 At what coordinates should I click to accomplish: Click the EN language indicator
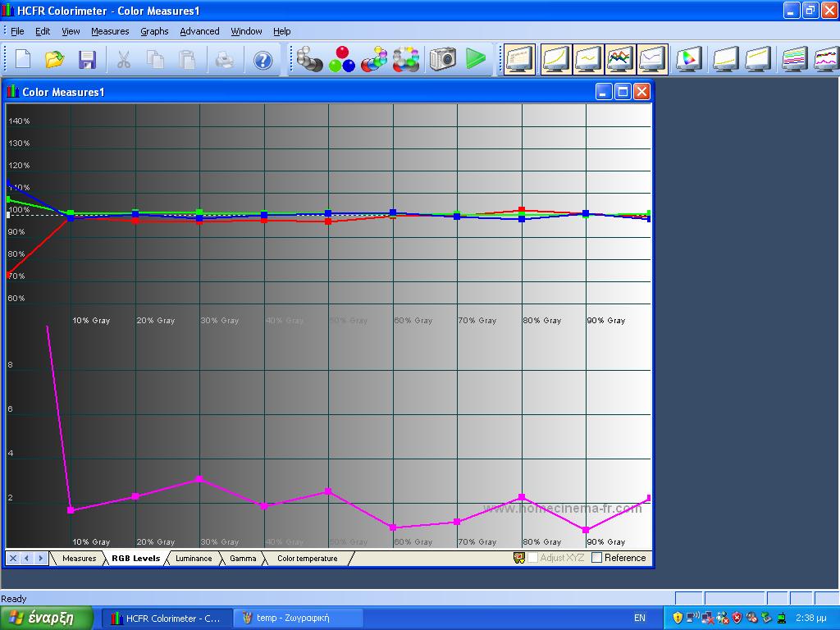pyautogui.click(x=640, y=618)
